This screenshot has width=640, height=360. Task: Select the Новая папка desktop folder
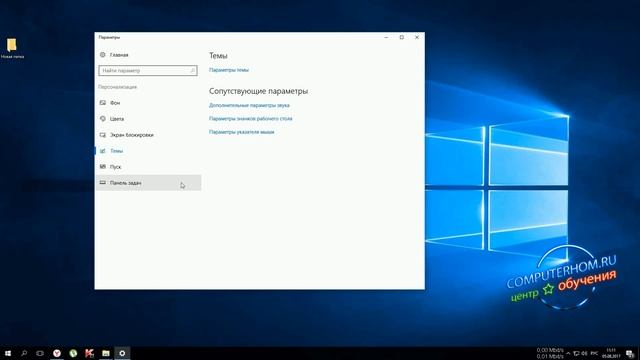(x=12, y=48)
